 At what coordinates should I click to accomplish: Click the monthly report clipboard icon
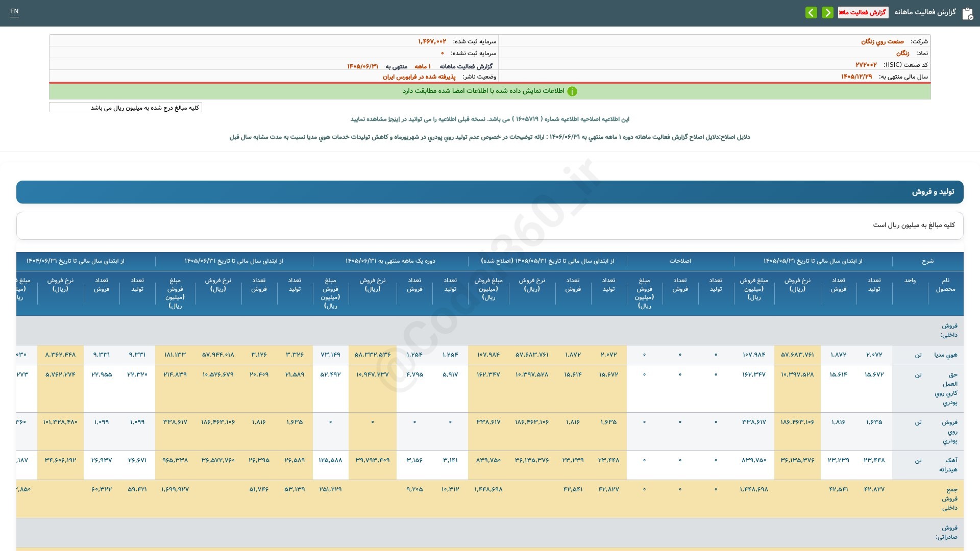click(967, 13)
